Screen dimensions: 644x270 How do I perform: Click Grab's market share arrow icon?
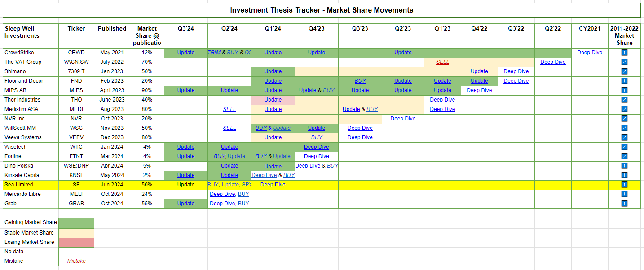624,204
